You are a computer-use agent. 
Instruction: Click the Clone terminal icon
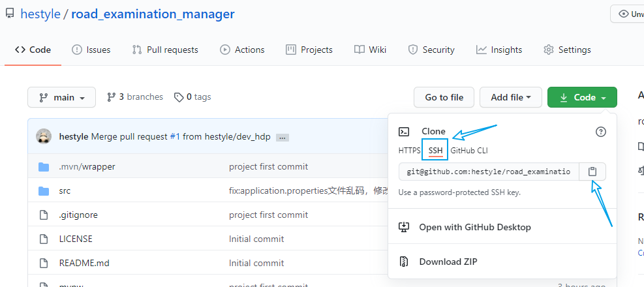(x=404, y=131)
